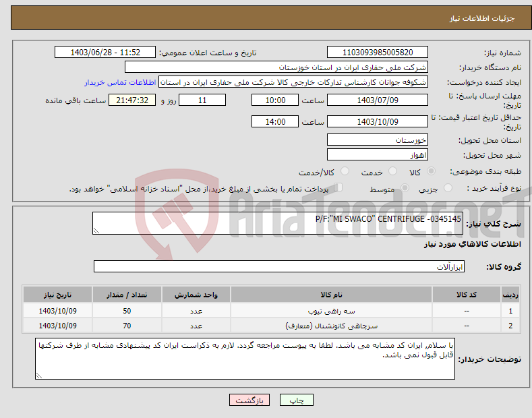532x418 pixels.
Task: Click the remaining time countdown 21:47:32
Action: [x=132, y=100]
